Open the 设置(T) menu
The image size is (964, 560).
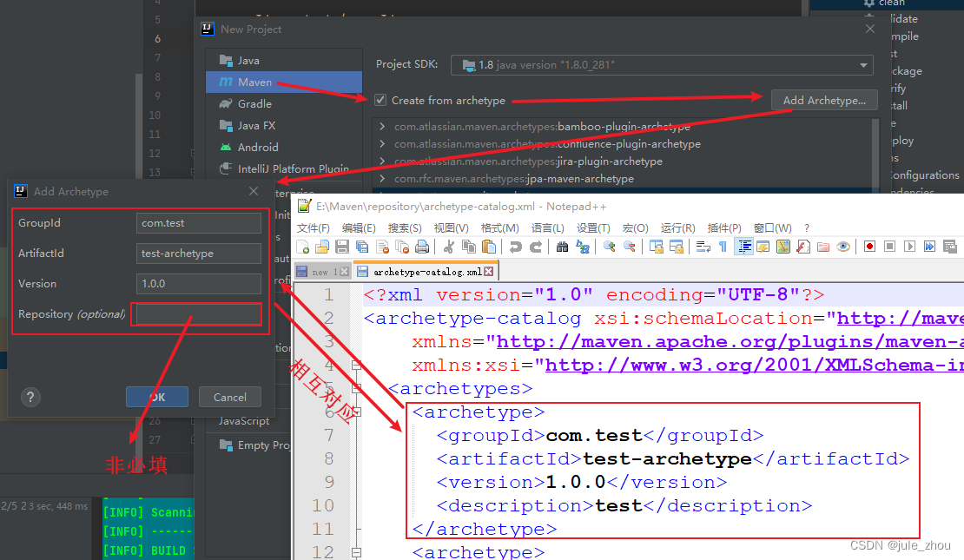593,228
